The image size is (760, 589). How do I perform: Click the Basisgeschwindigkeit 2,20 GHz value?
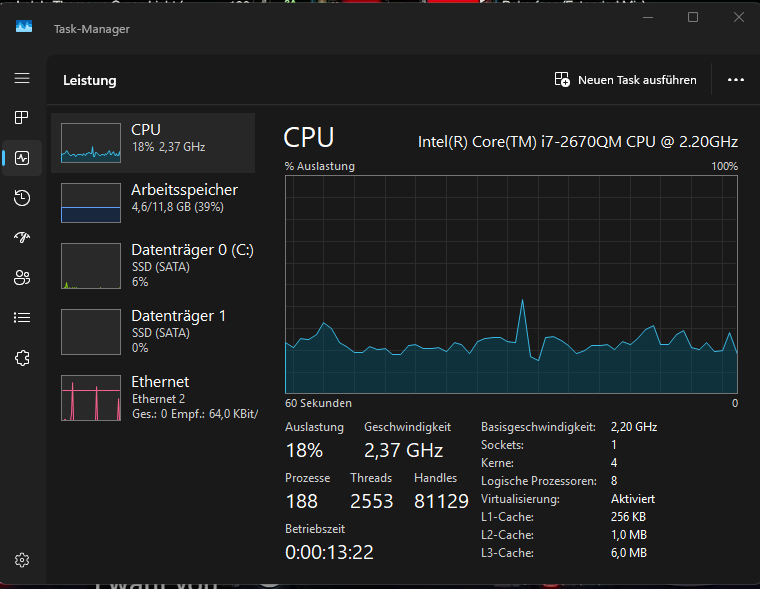tap(634, 427)
